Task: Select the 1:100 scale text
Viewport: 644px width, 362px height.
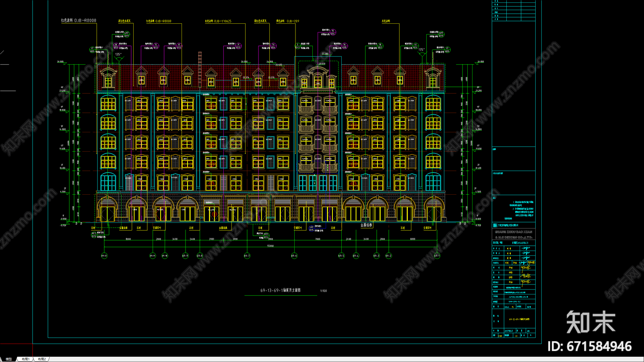Action: (x=324, y=291)
